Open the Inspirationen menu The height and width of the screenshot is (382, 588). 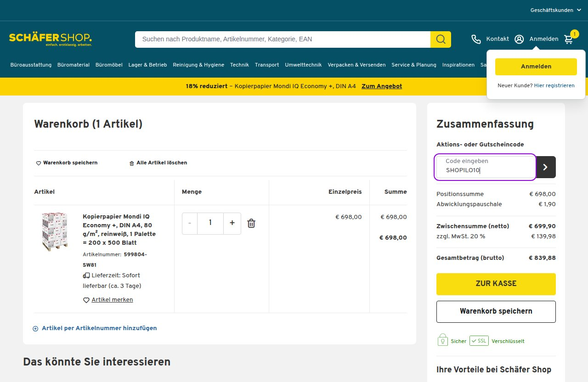click(458, 65)
